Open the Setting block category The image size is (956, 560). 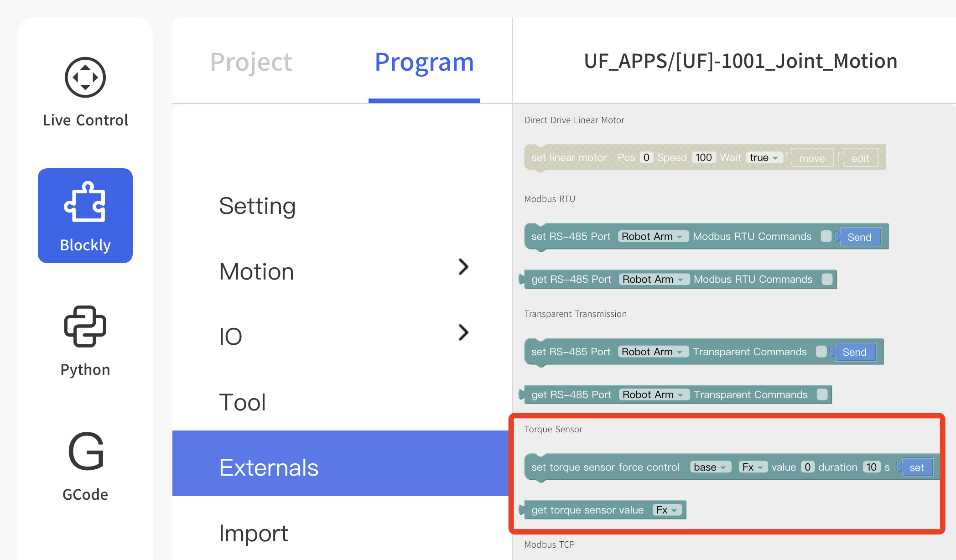257,206
